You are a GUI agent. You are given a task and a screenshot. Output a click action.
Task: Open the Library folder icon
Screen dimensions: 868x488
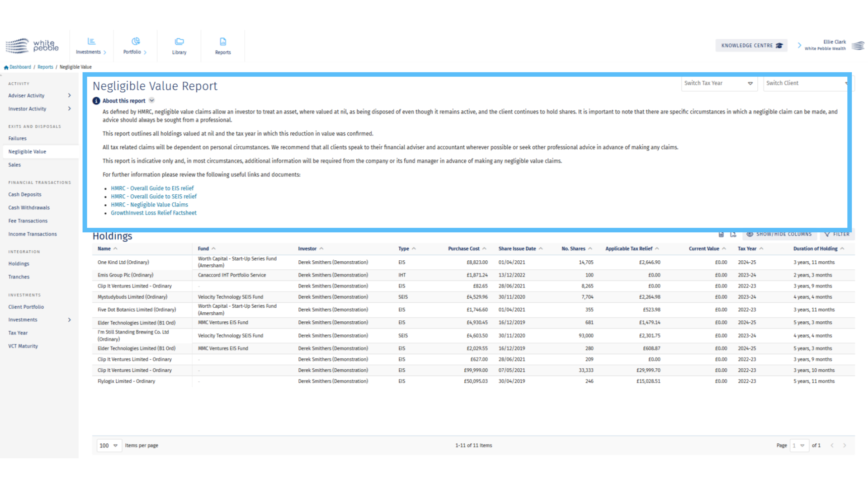[179, 42]
